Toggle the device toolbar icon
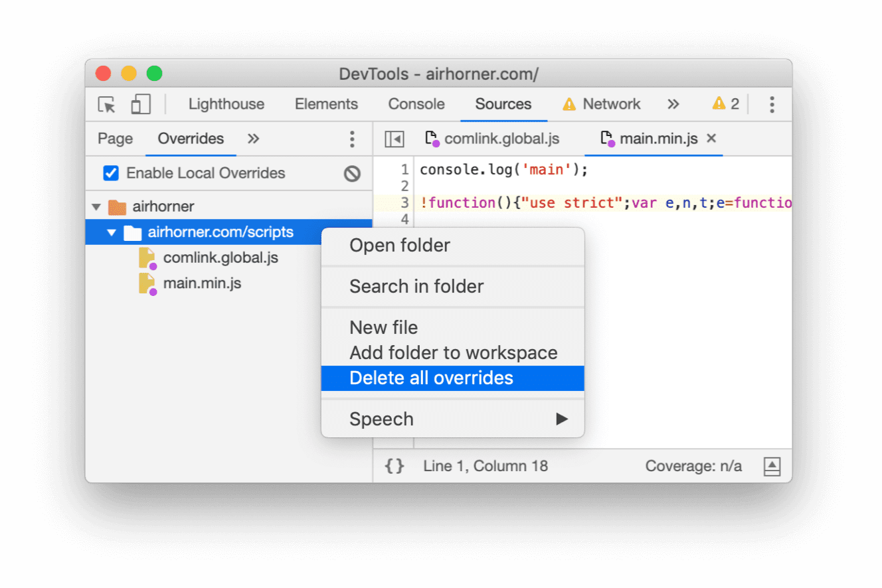 (x=139, y=104)
